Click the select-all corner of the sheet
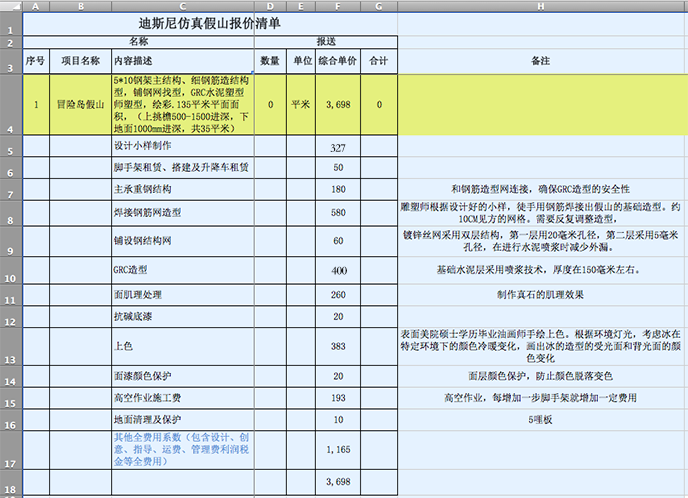 tap(10, 6)
